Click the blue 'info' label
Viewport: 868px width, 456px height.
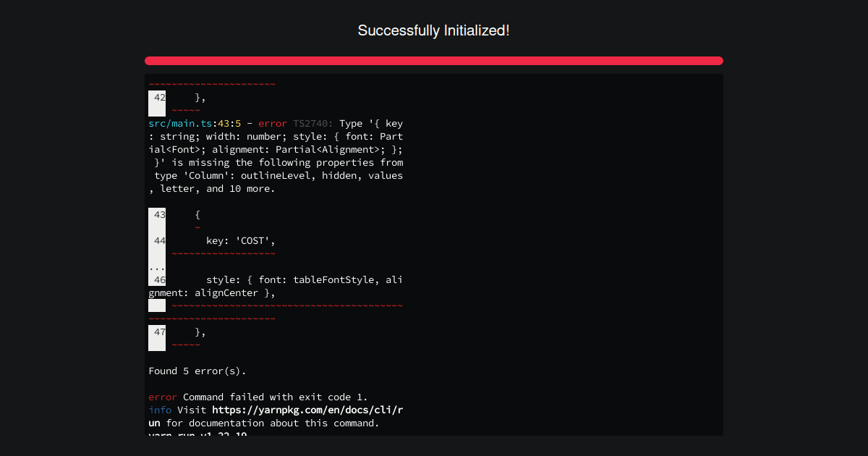pos(160,410)
